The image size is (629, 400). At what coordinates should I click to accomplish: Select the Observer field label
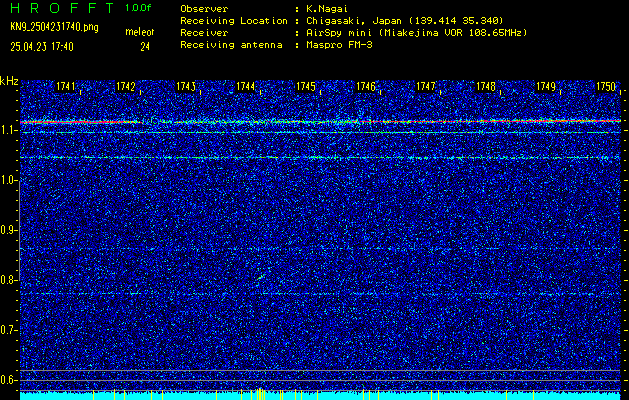[x=204, y=8]
